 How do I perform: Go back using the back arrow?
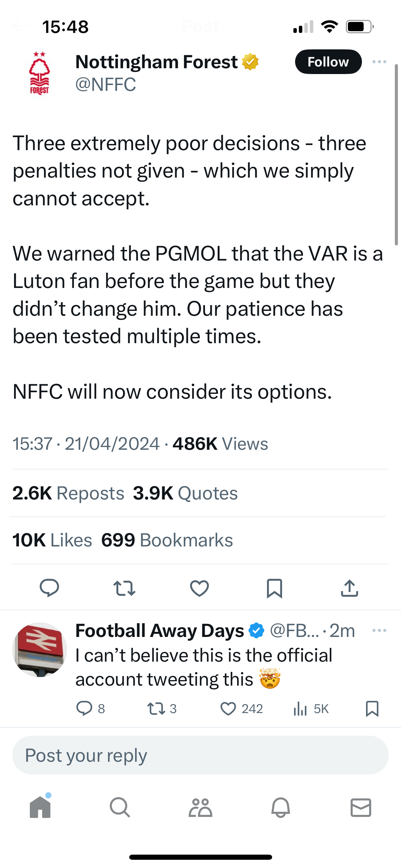[21, 26]
